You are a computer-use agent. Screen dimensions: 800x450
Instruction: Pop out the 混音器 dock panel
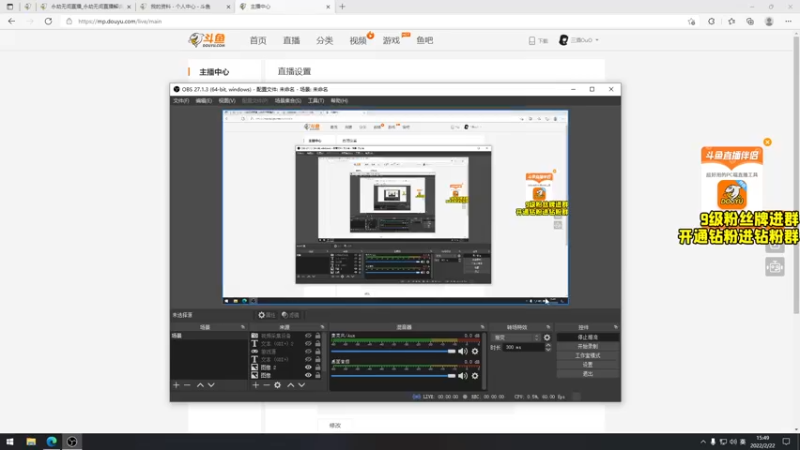(x=482, y=327)
